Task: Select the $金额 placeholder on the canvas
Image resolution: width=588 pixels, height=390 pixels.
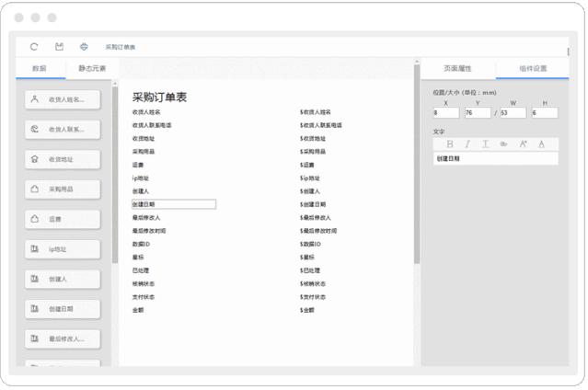Action: click(x=307, y=310)
